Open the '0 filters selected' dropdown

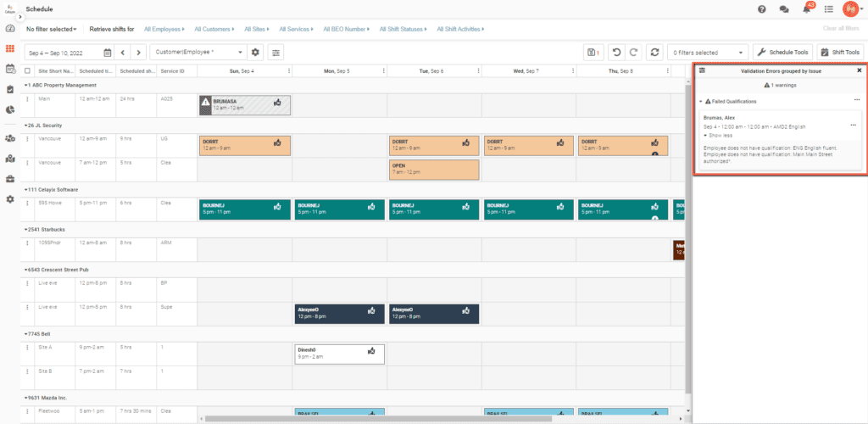708,53
